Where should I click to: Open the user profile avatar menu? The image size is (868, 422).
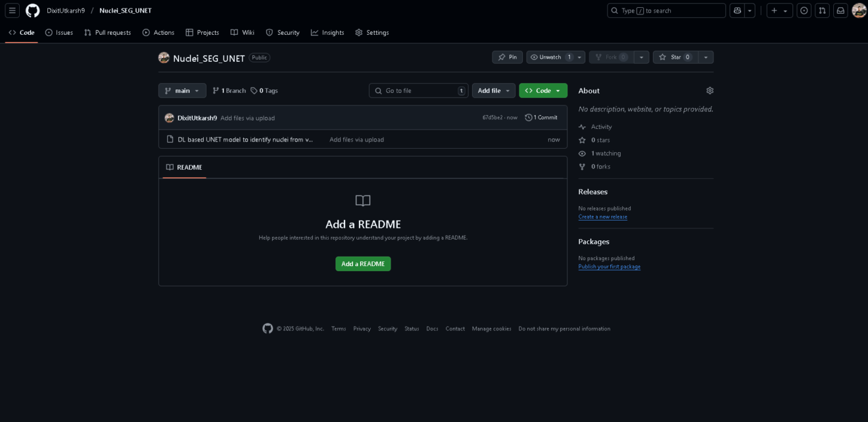pyautogui.click(x=859, y=11)
